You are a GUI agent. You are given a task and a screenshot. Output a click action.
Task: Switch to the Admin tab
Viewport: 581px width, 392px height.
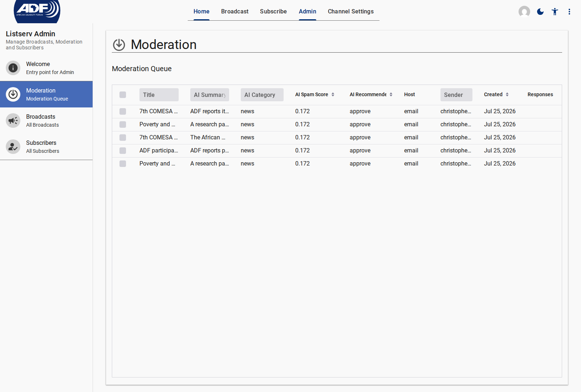308,11
